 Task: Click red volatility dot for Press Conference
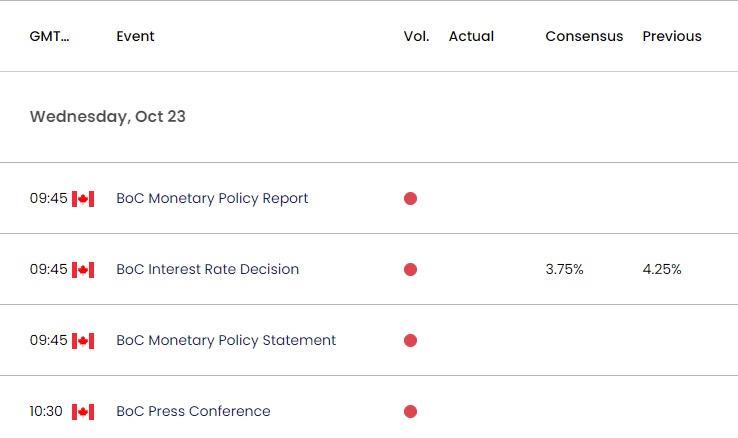point(410,412)
